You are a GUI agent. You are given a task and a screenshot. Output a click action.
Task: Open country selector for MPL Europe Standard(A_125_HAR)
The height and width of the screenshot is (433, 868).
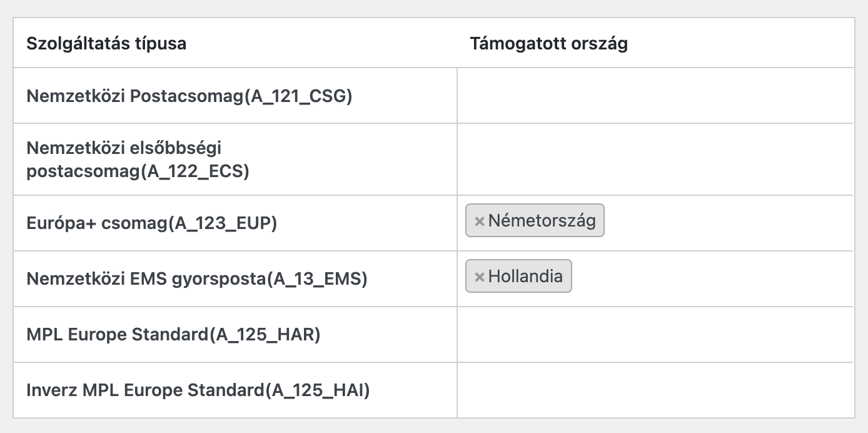[x=655, y=334]
